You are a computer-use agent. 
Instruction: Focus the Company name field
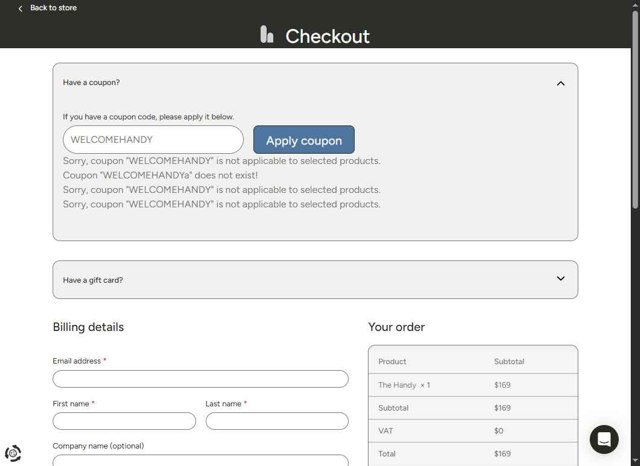click(200, 460)
